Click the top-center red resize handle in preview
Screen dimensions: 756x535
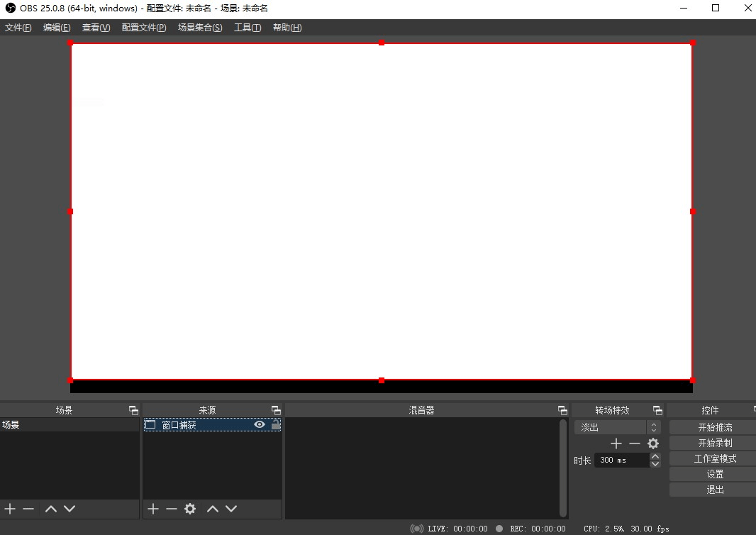coord(382,43)
